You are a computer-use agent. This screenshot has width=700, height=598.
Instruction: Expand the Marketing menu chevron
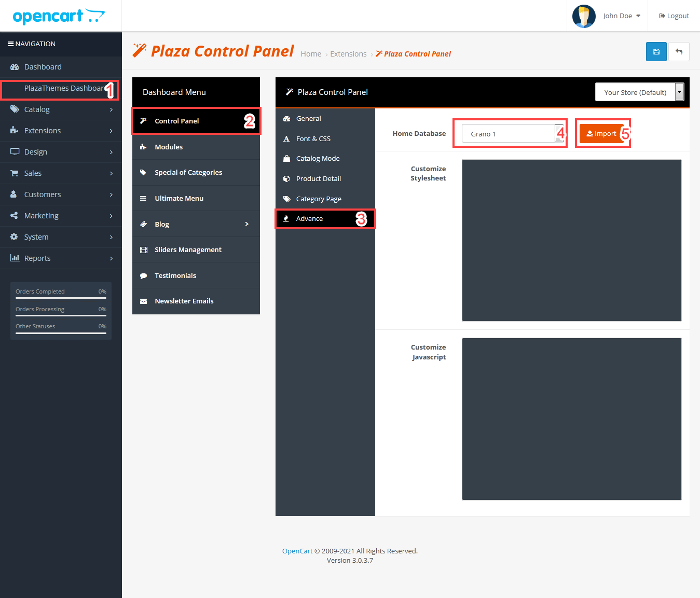coord(111,216)
